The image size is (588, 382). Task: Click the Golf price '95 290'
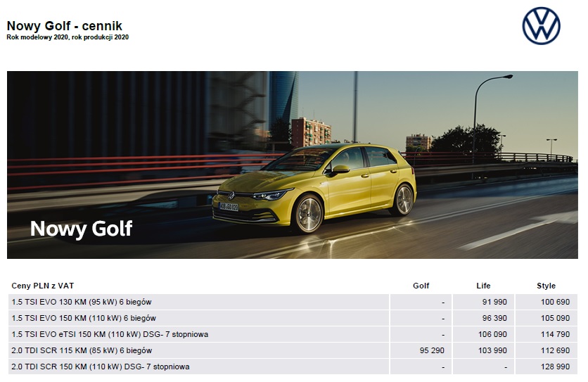pos(432,350)
